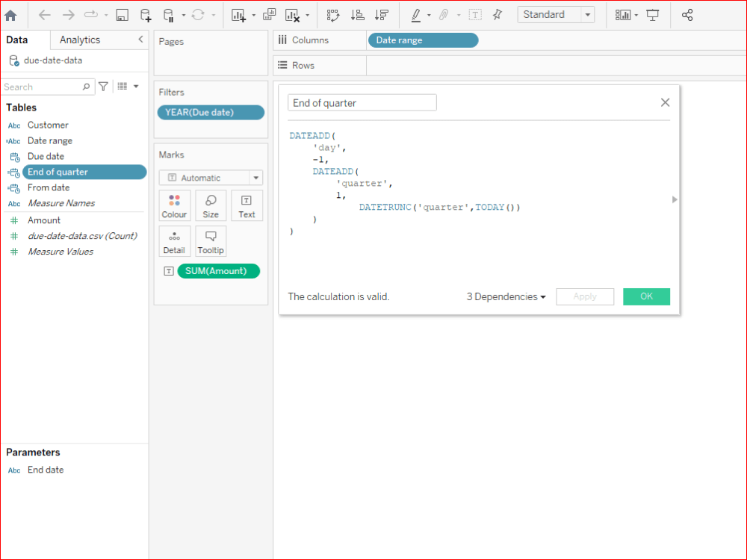
Task: Click the disabled Apply button
Action: tap(585, 296)
